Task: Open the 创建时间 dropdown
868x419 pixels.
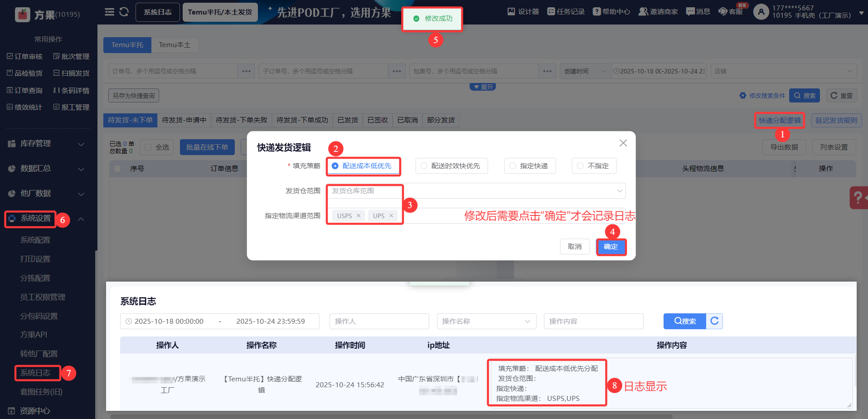Action: click(x=586, y=71)
